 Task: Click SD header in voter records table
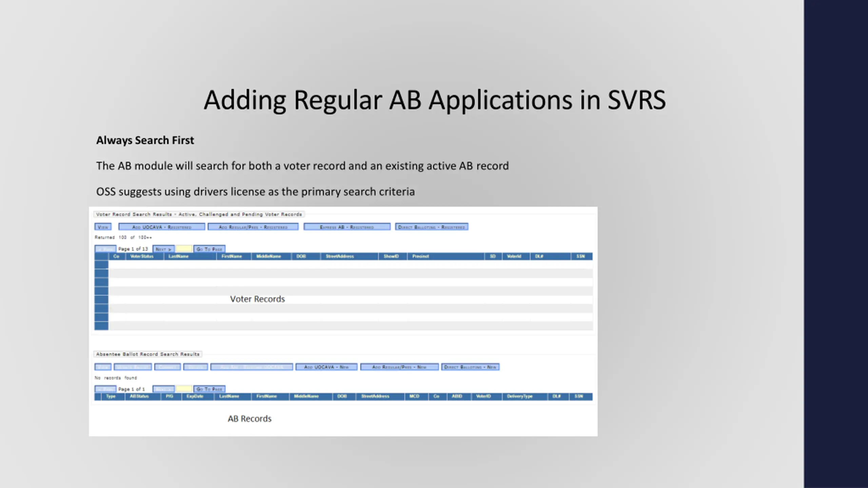pyautogui.click(x=493, y=256)
